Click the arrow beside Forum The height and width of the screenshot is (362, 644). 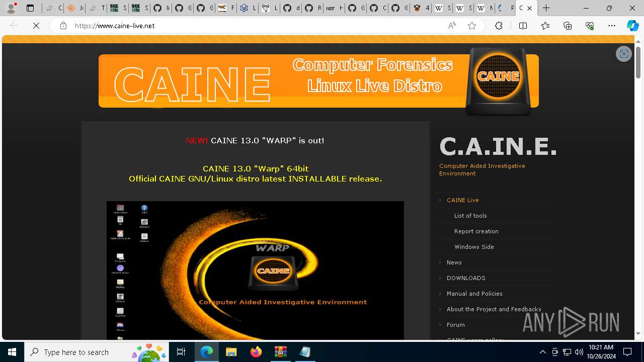(440, 325)
